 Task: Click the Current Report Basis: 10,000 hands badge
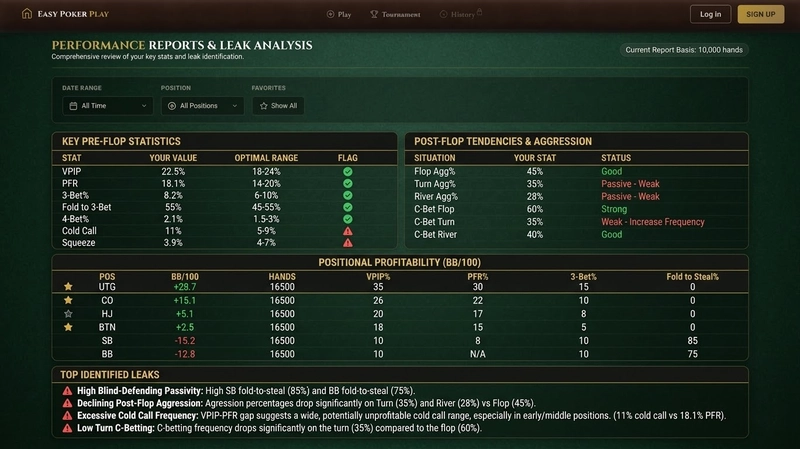(x=684, y=49)
